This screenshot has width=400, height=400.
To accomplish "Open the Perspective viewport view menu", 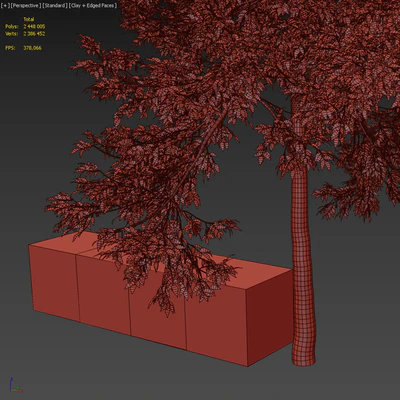I will (26, 6).
